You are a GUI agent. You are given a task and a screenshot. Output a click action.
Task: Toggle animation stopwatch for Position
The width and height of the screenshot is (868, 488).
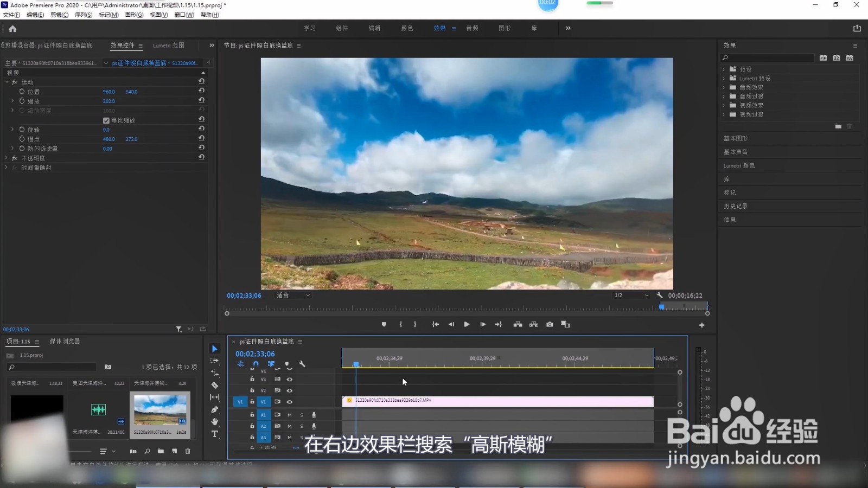(22, 92)
